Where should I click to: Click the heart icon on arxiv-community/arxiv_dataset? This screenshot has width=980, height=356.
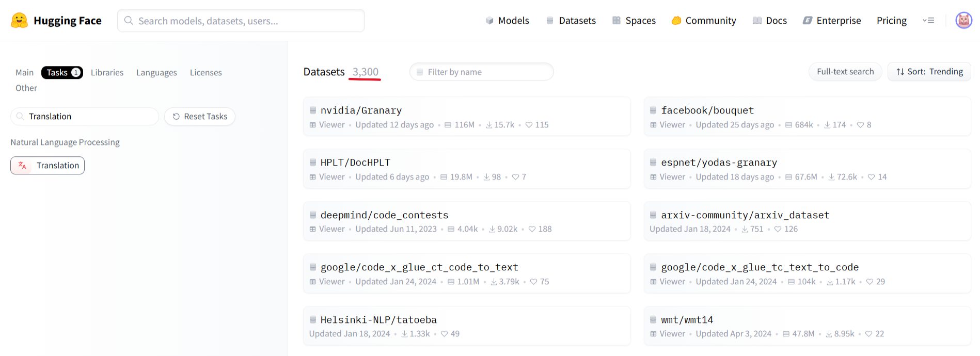point(778,229)
